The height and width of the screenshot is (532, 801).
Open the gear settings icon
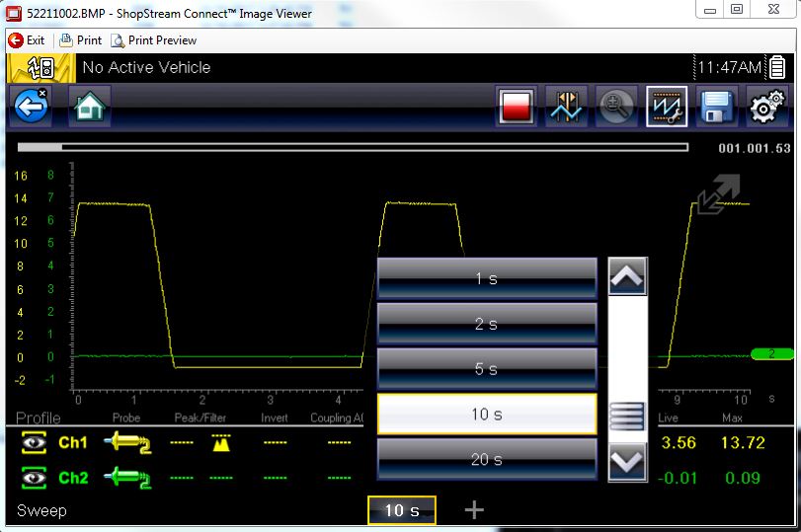[767, 107]
